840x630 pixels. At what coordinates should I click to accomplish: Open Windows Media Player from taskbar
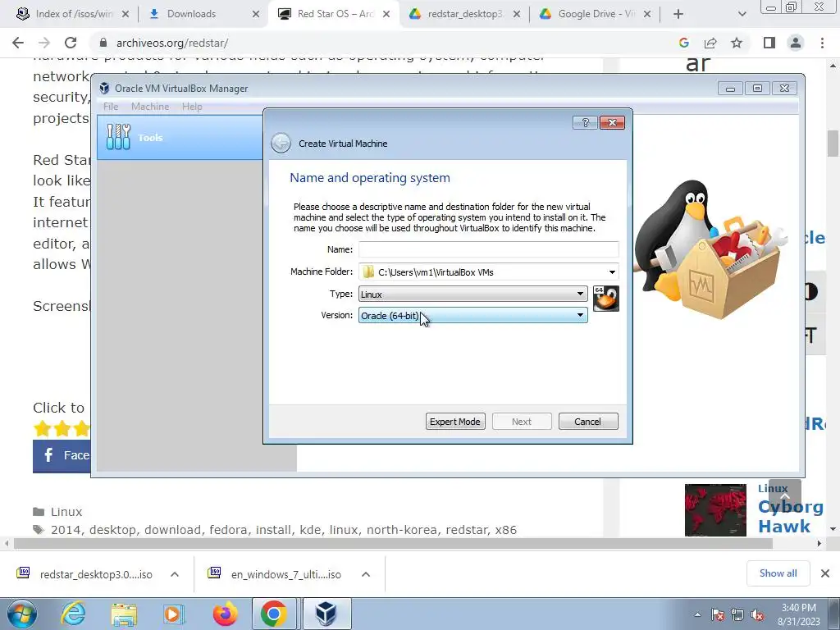click(x=173, y=614)
